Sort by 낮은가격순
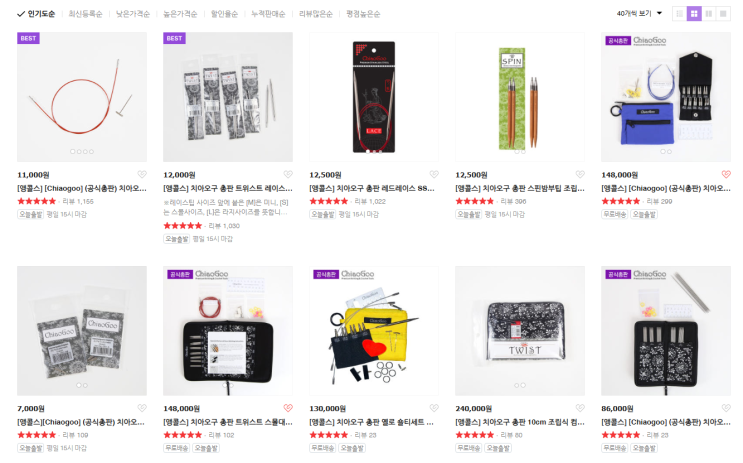743x463 pixels. point(133,14)
